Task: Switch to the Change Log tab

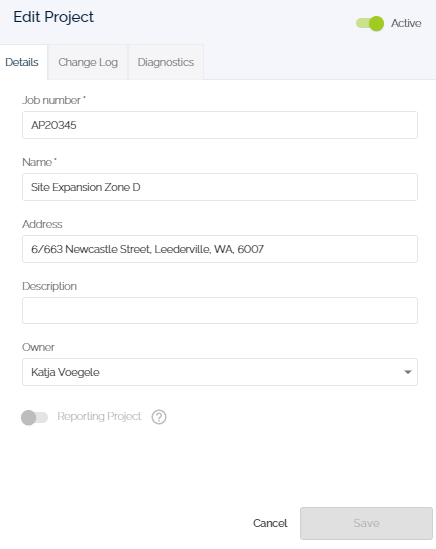Action: (88, 62)
